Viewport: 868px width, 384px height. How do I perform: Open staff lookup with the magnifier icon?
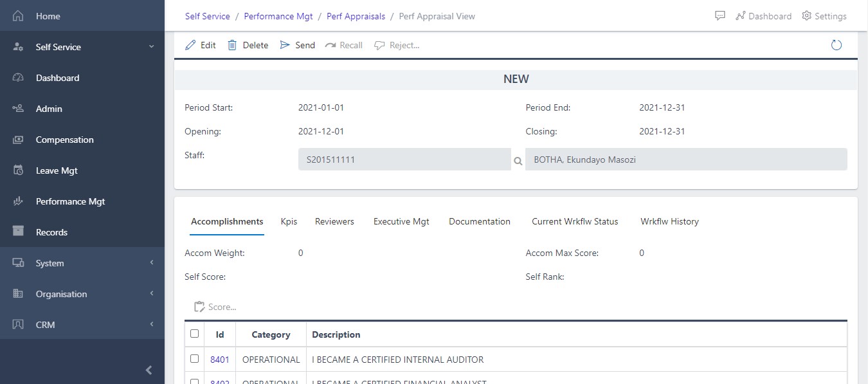coord(518,161)
